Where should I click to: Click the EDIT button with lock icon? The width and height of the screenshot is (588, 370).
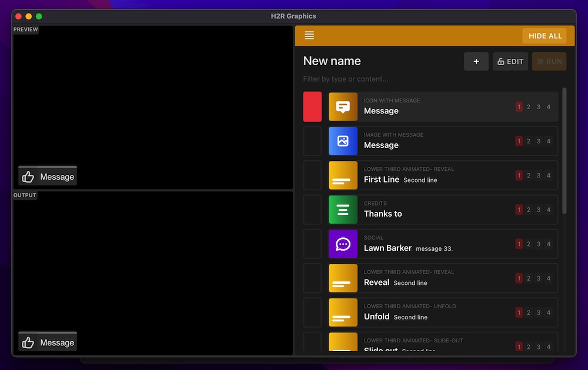coord(510,62)
